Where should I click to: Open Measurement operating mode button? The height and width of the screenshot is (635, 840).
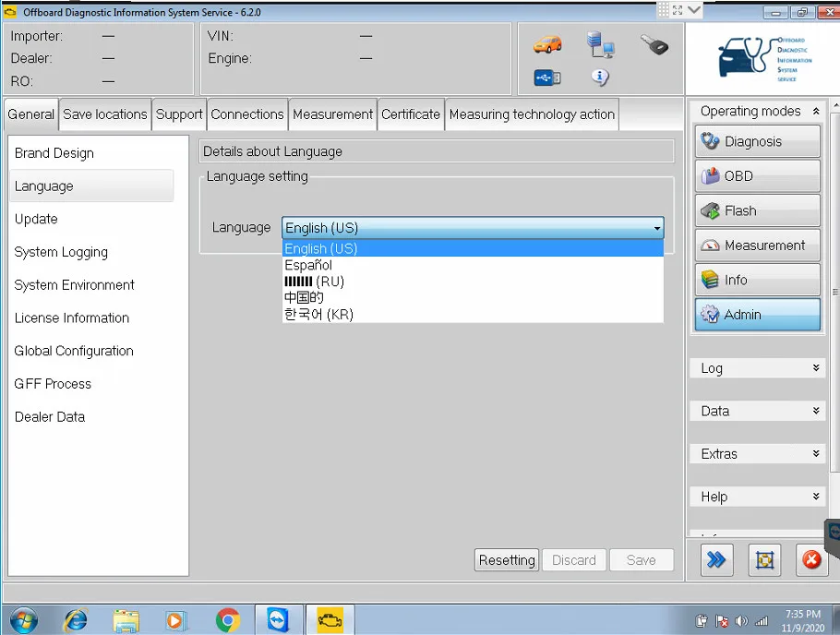758,246
